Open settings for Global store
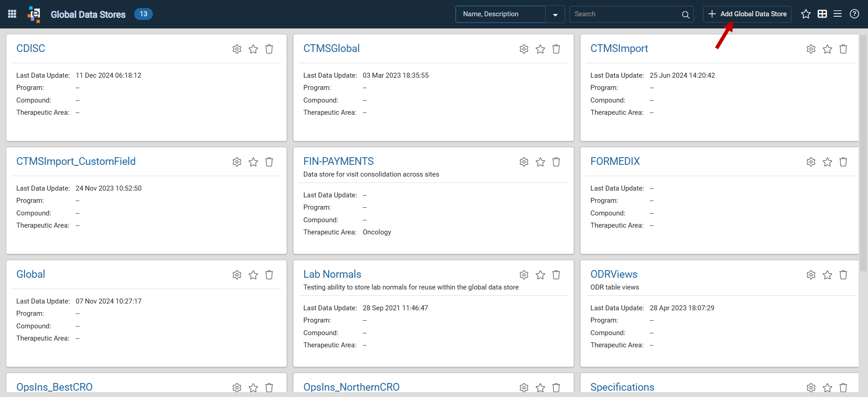This screenshot has width=868, height=397. pyautogui.click(x=237, y=275)
